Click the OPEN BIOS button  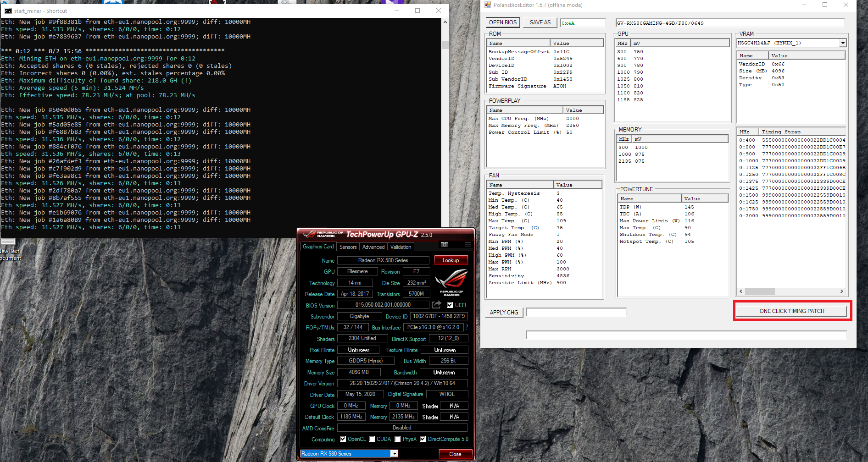point(503,22)
